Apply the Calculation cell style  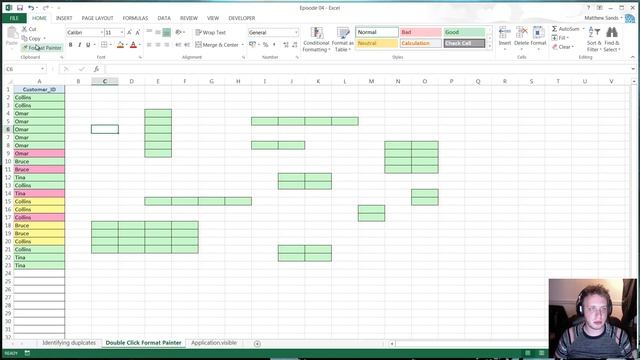pos(420,43)
